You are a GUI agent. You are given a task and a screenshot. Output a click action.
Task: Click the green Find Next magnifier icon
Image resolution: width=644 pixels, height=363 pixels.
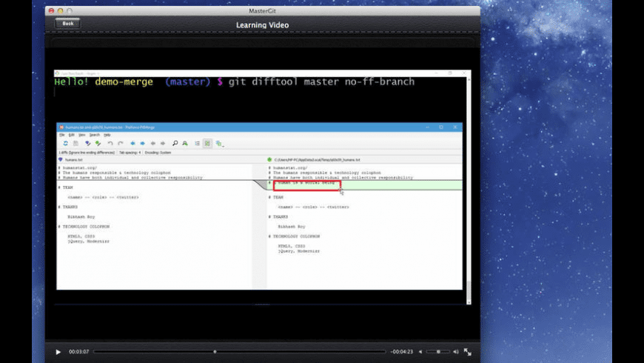[185, 143]
